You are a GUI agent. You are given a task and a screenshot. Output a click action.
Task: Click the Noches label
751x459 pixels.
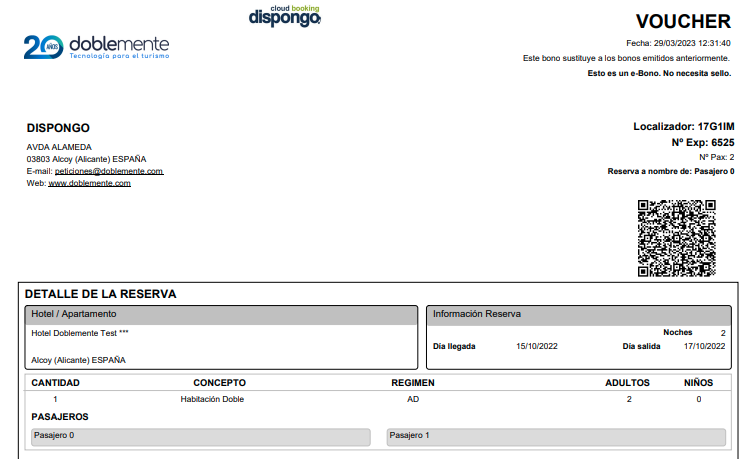(x=677, y=332)
